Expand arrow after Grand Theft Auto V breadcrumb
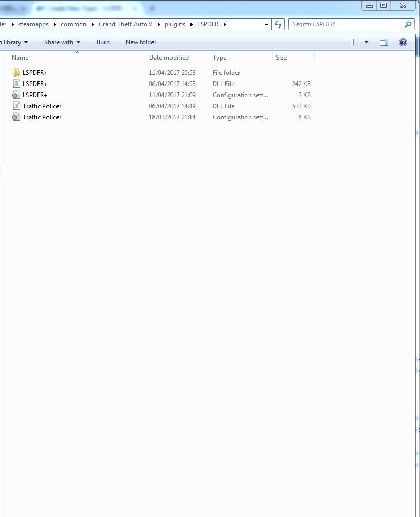420x517 pixels. (x=158, y=24)
